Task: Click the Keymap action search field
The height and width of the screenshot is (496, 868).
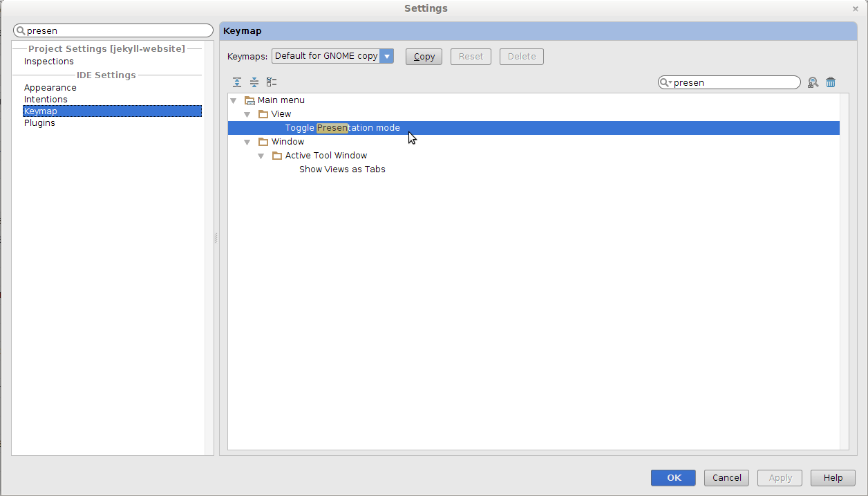Action: click(x=733, y=83)
